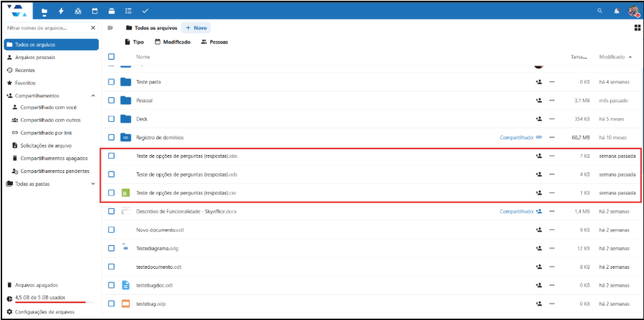
Task: Click share icon for Teste pasta folder
Action: coord(538,81)
